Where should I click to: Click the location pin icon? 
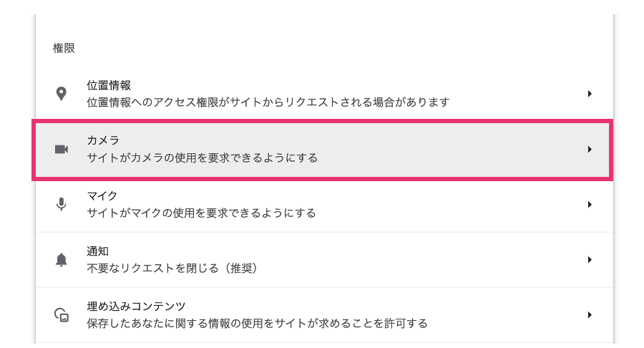pos(62,94)
